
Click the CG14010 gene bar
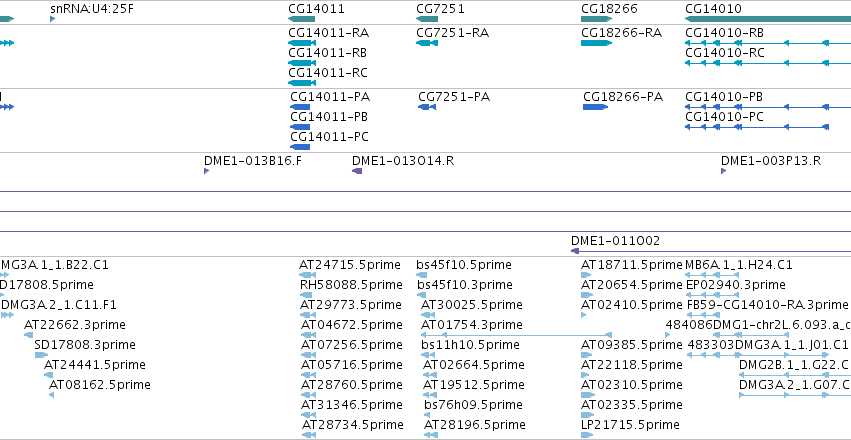tap(768, 19)
